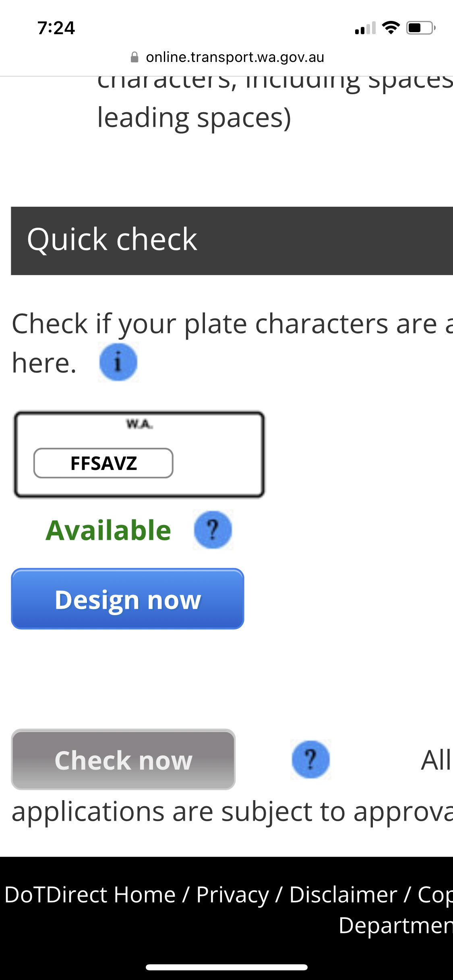Open the DoTDirect Home footer link
Image resolution: width=453 pixels, height=980 pixels.
tap(90, 895)
